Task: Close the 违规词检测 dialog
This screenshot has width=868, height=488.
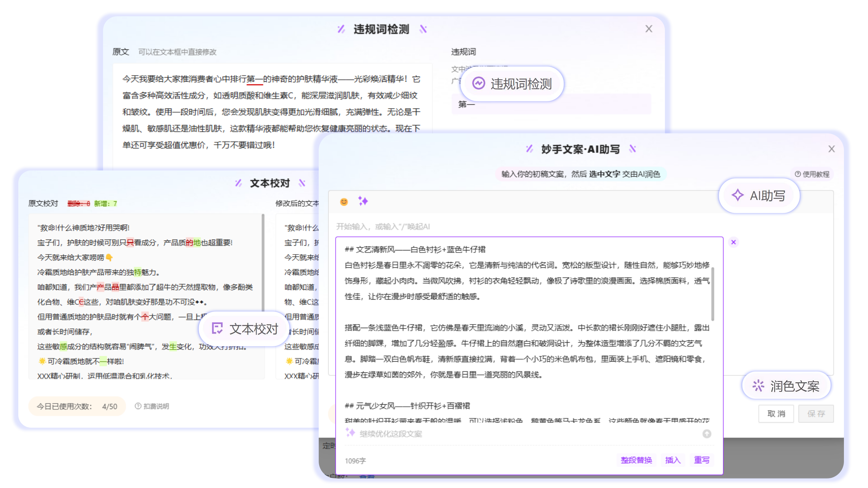Action: coord(648,29)
